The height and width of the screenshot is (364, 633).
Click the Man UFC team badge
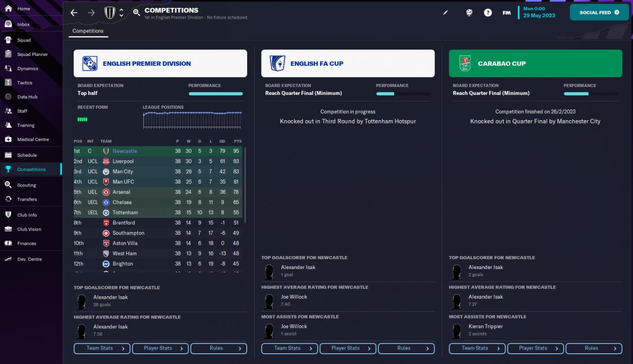pos(106,182)
